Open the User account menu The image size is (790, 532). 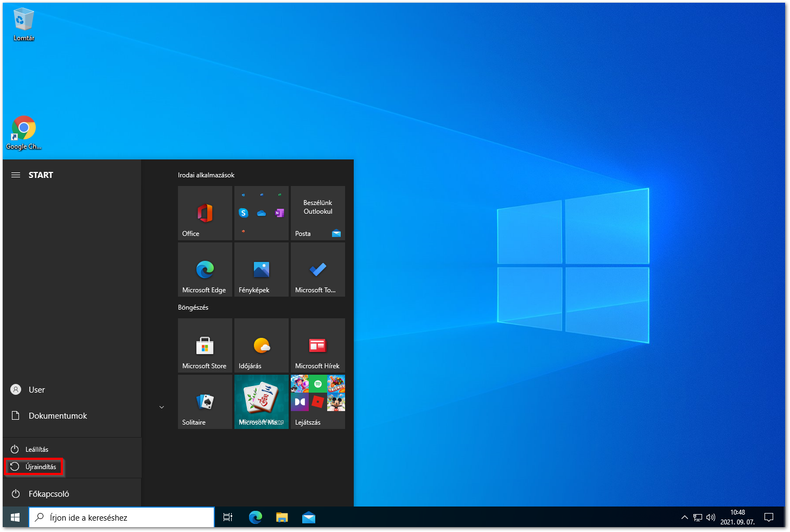(x=36, y=390)
